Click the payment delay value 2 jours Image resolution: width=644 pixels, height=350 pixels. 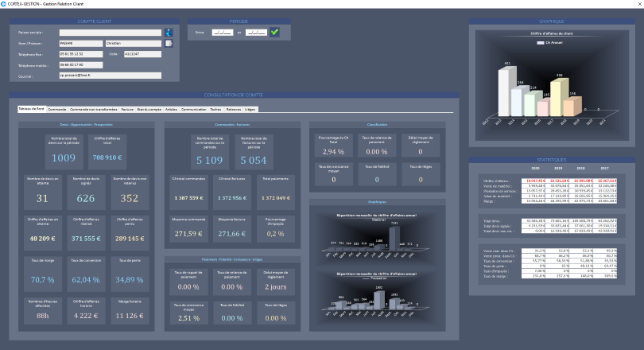point(276,286)
